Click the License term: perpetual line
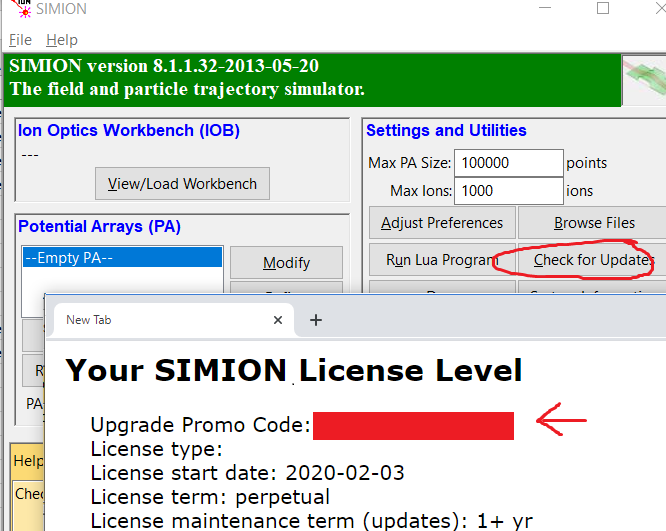The height and width of the screenshot is (531, 666). (210, 497)
